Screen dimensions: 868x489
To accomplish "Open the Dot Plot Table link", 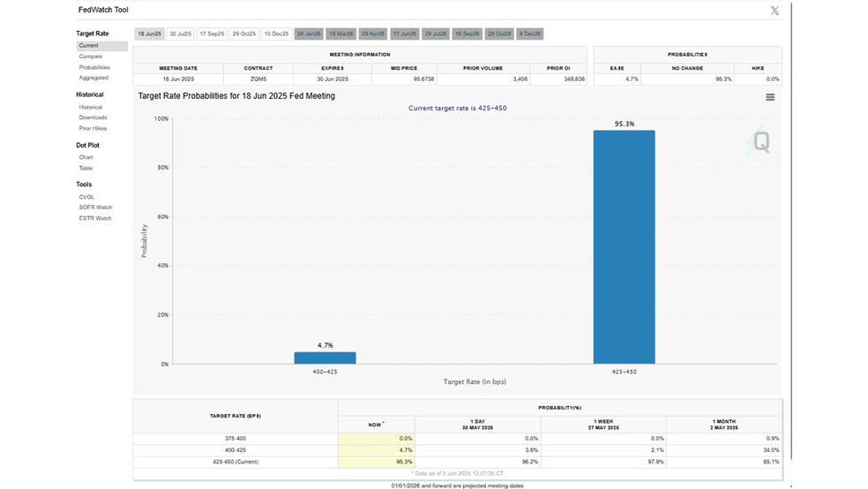I will 86,168.
